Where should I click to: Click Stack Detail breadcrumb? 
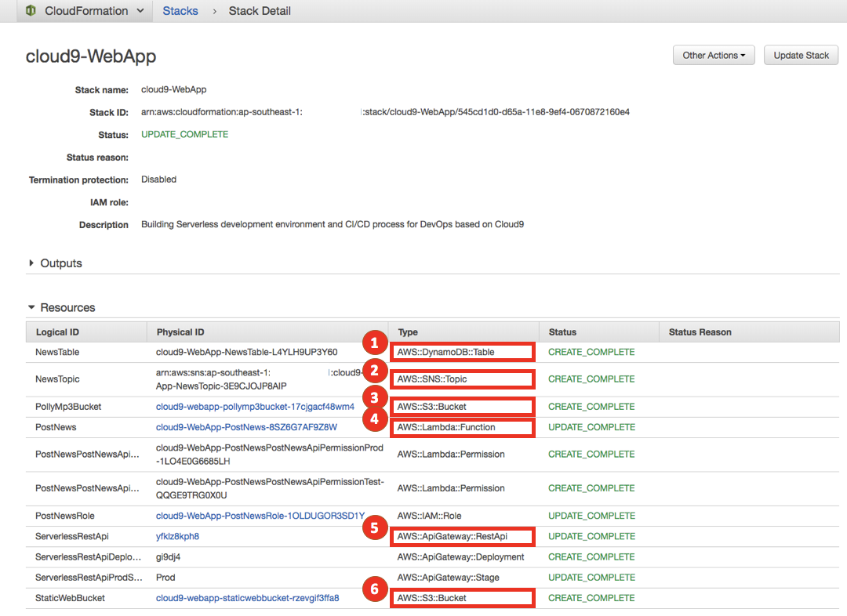(x=260, y=11)
